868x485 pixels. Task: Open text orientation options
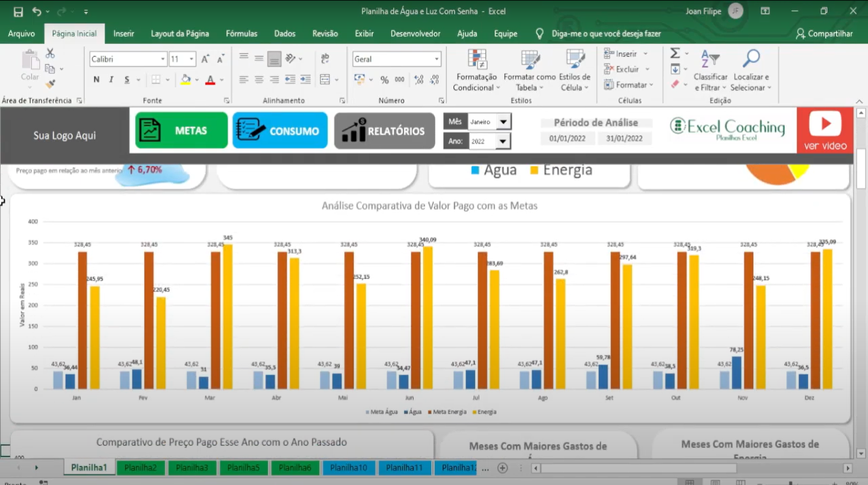tap(291, 58)
